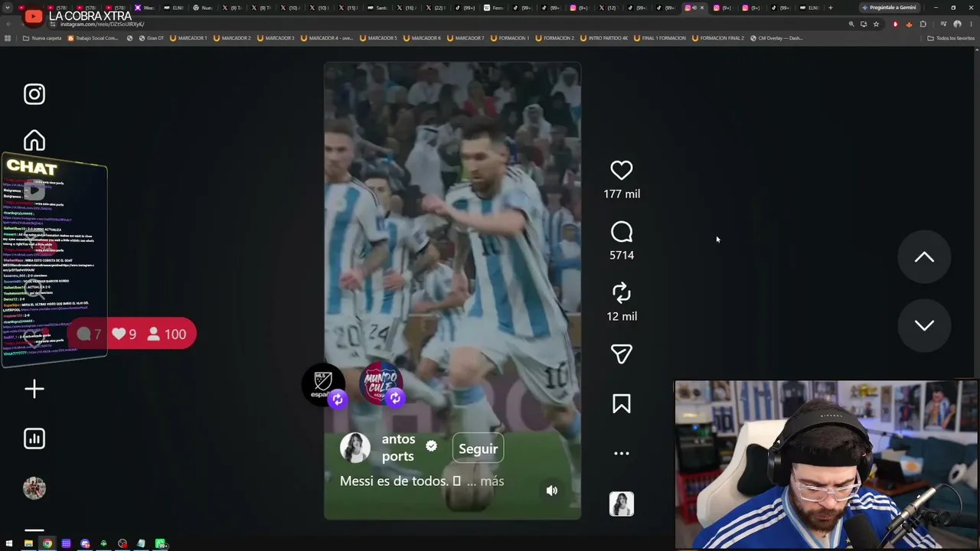
Task: Close the active Instagram tab
Action: 702,8
